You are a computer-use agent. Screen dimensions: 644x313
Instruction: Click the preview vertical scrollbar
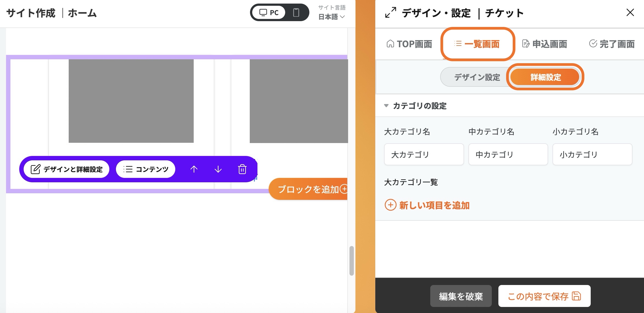click(x=351, y=260)
